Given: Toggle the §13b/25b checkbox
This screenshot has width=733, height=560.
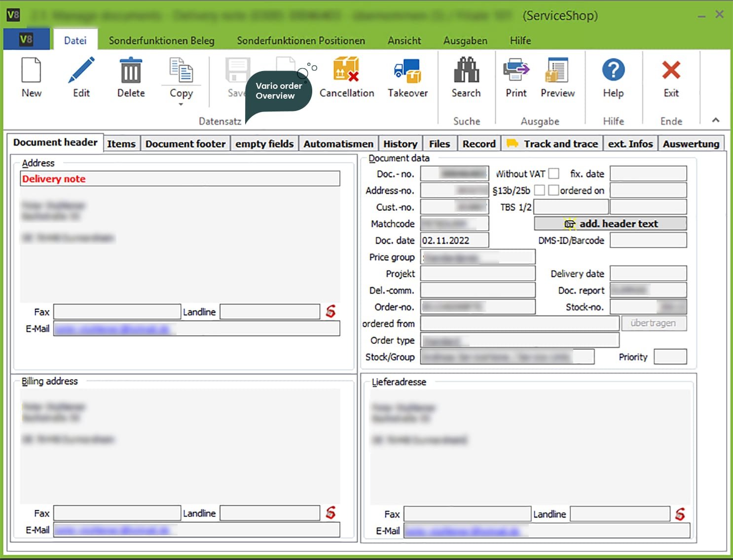Looking at the screenshot, I should point(540,190).
